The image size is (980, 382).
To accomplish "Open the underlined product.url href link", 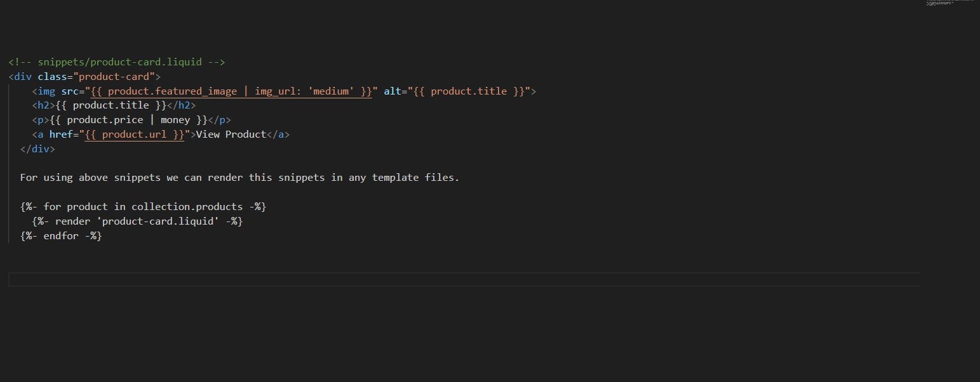I will point(135,135).
